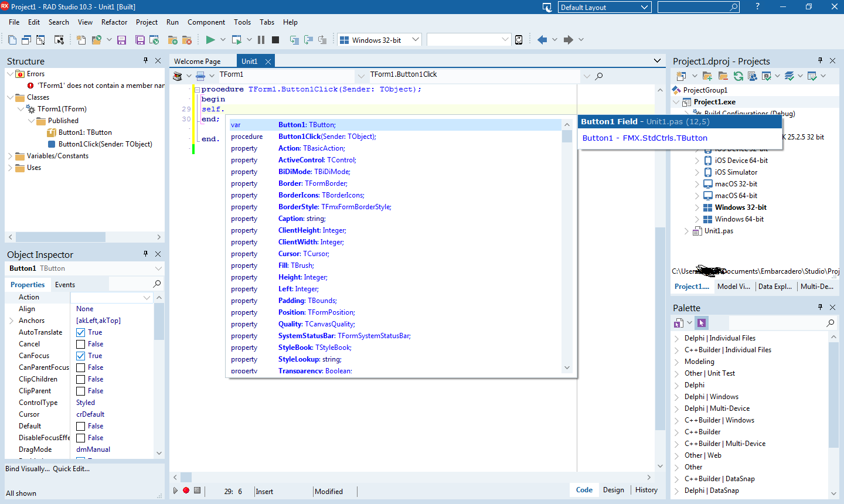Click the Remove File from Project icon

pyautogui.click(x=188, y=40)
